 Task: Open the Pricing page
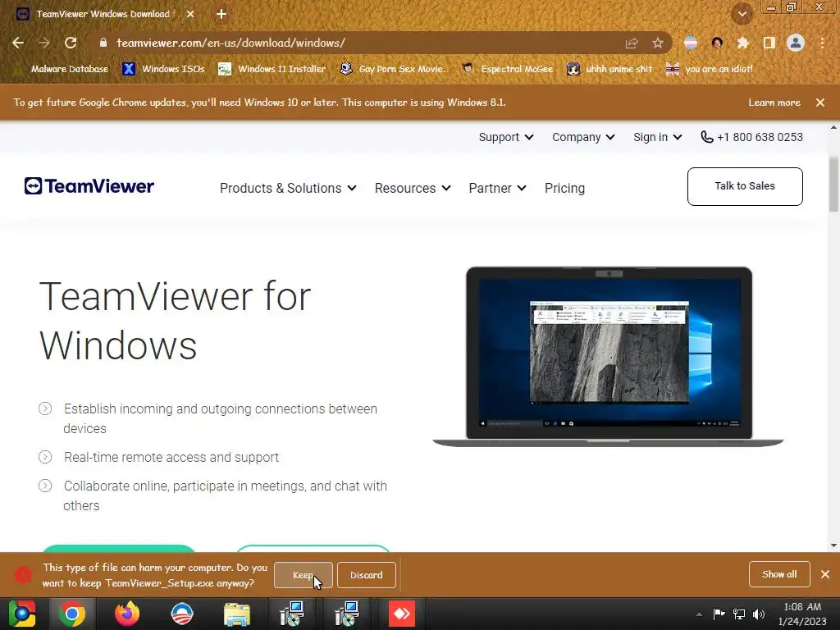(564, 188)
